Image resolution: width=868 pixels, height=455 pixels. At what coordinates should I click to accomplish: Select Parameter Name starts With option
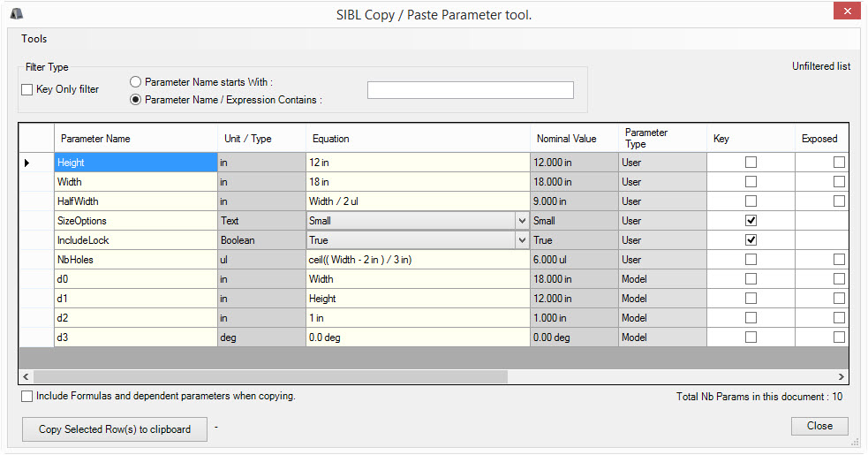[x=136, y=82]
